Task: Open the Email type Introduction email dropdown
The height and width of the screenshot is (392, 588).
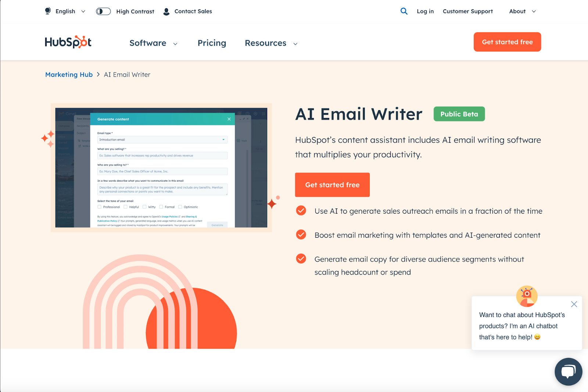Action: click(x=162, y=140)
